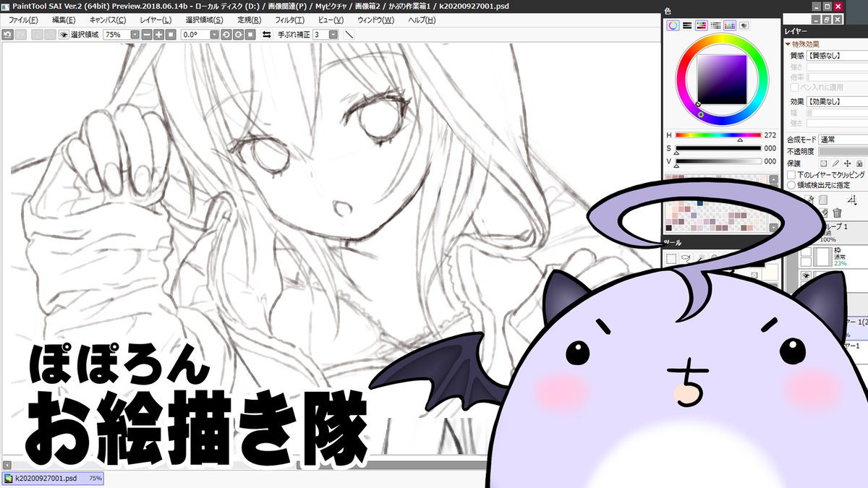Click the zoom in plus button
This screenshot has width=868, height=488.
[158, 34]
